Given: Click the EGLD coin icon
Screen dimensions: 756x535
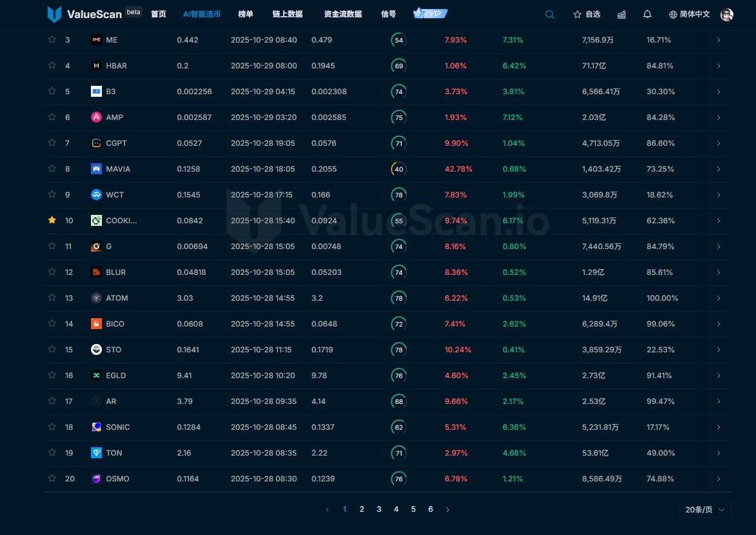Looking at the screenshot, I should tap(96, 376).
